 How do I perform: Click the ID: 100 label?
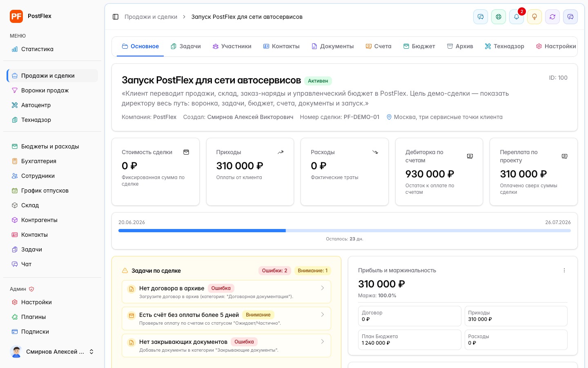[x=558, y=78]
